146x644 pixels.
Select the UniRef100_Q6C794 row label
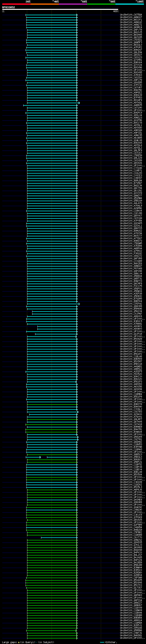point(131,188)
